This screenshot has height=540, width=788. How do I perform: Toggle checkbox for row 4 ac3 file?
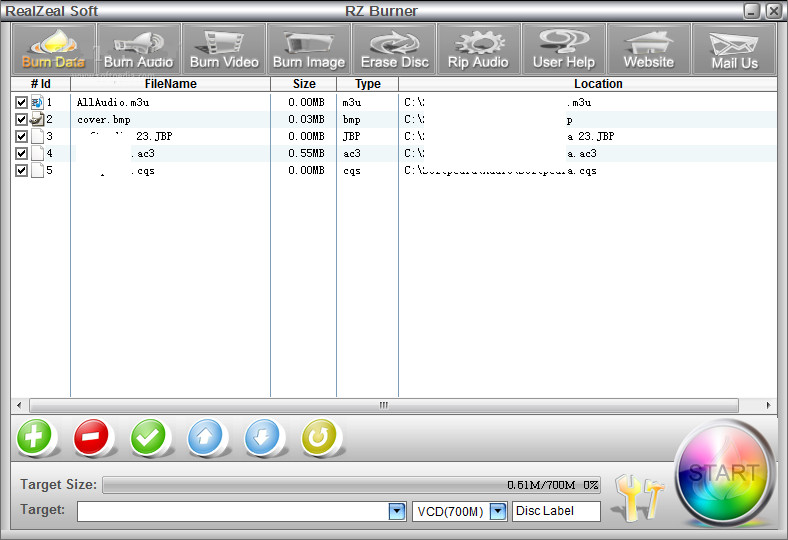[x=21, y=153]
